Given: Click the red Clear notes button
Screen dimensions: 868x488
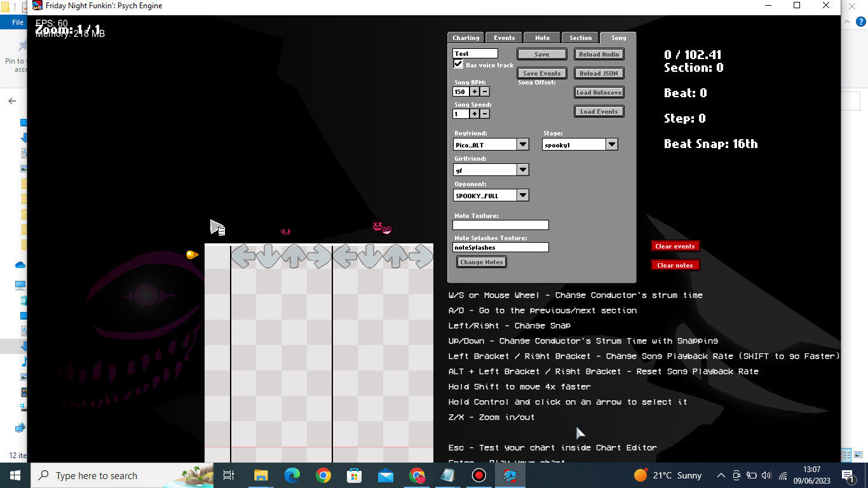Looking at the screenshot, I should (x=675, y=265).
